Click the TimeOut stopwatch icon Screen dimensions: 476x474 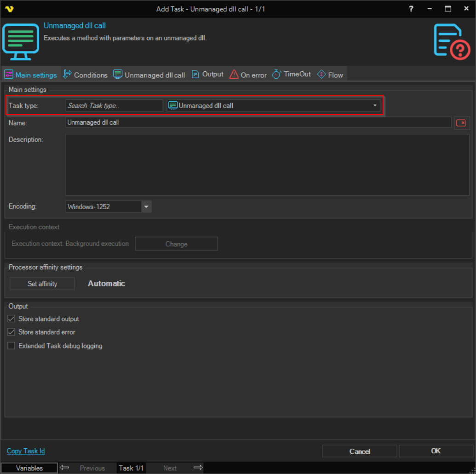point(276,74)
